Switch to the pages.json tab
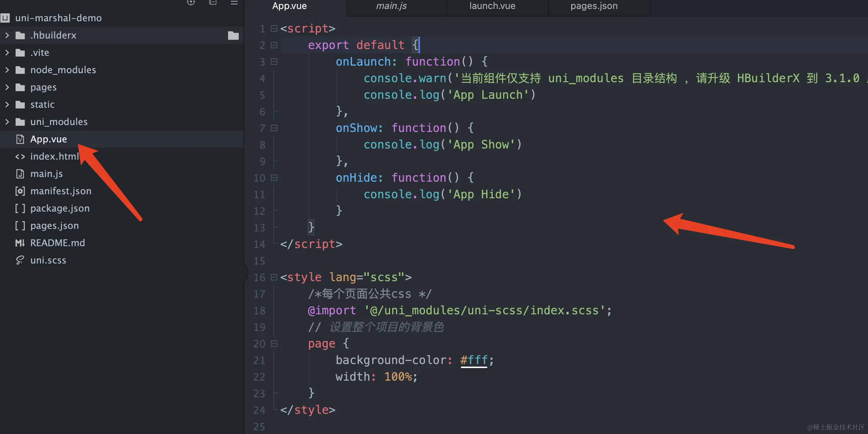 point(594,6)
